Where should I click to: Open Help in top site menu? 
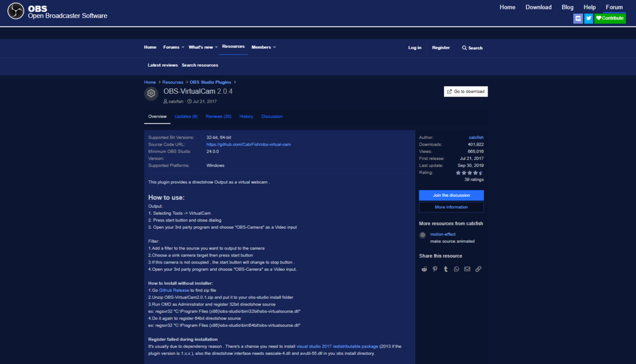(x=589, y=7)
